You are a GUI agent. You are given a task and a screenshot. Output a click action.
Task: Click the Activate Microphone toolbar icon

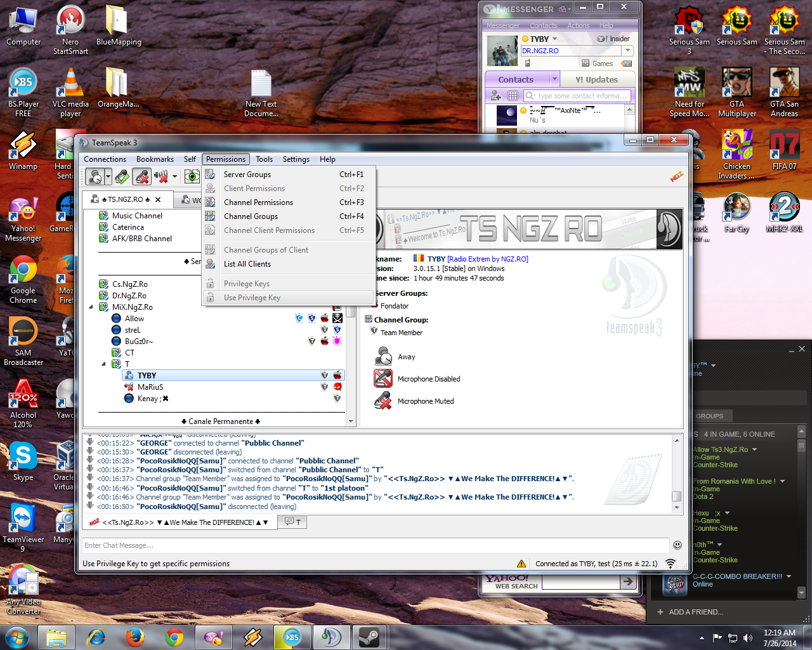click(122, 176)
